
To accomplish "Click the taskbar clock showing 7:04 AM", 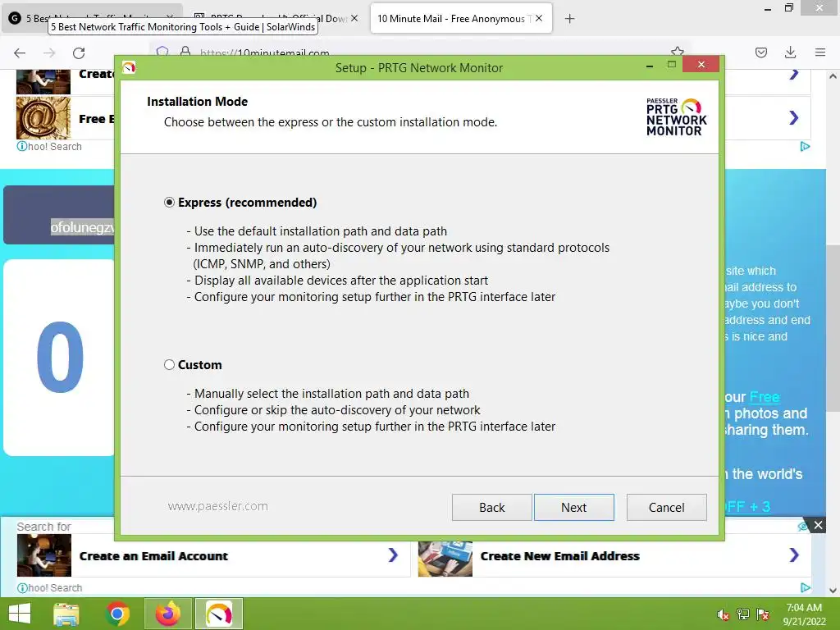I will 804,614.
